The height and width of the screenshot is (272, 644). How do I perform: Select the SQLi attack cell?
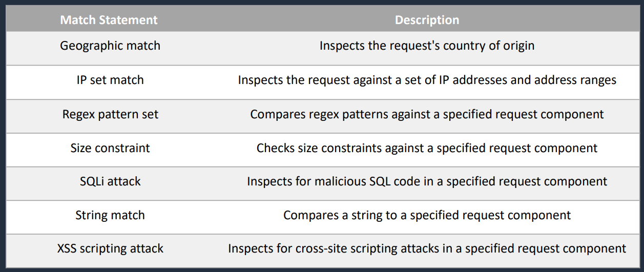point(110,181)
